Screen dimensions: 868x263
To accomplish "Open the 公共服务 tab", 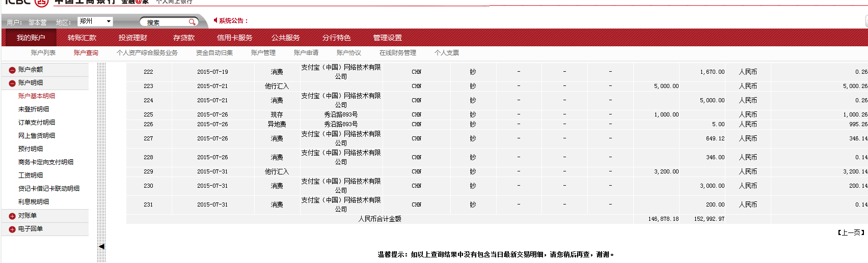I will 286,38.
